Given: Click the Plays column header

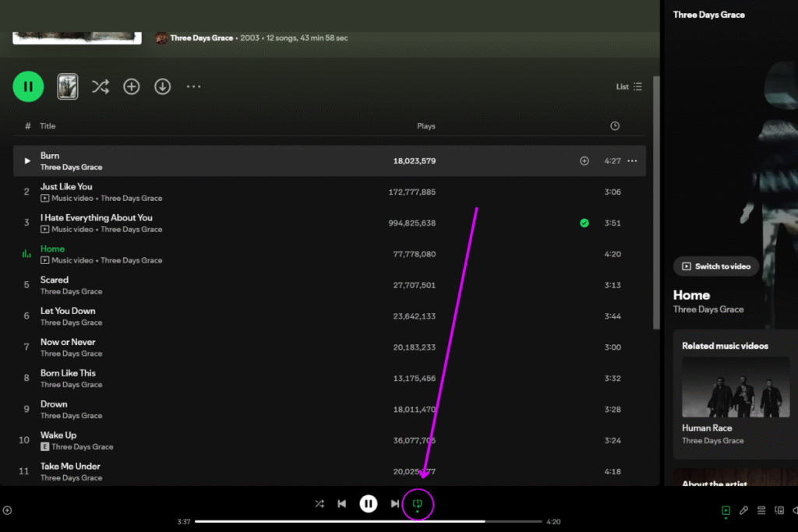Looking at the screenshot, I should click(426, 126).
